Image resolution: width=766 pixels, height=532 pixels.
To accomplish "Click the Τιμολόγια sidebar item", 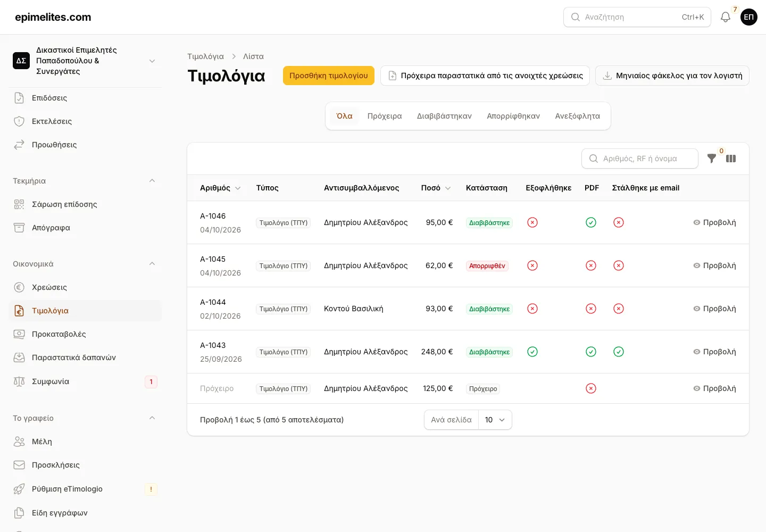I will pyautogui.click(x=86, y=311).
